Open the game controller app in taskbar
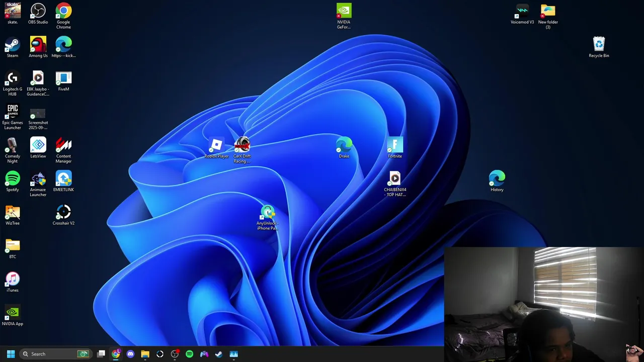Image resolution: width=644 pixels, height=362 pixels. click(204, 354)
